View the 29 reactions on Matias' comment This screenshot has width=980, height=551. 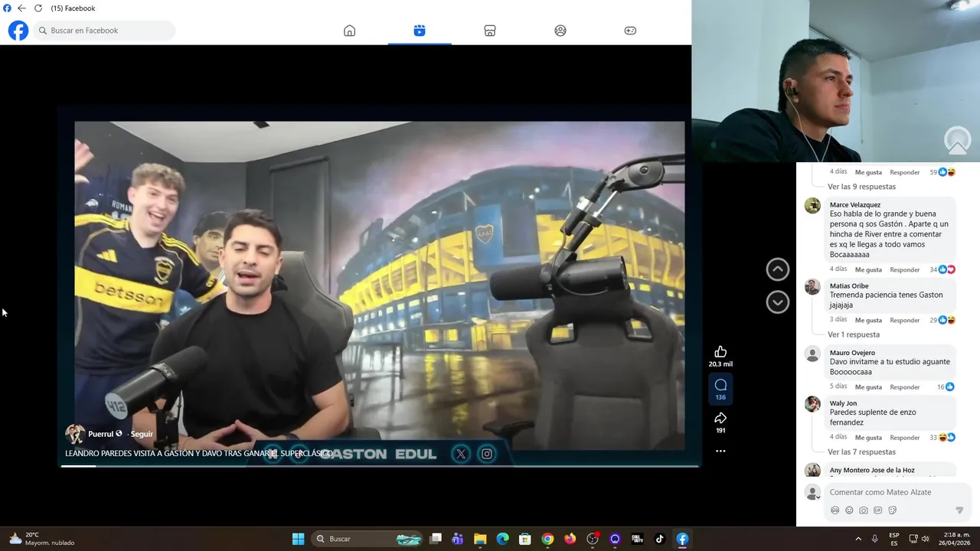(942, 320)
